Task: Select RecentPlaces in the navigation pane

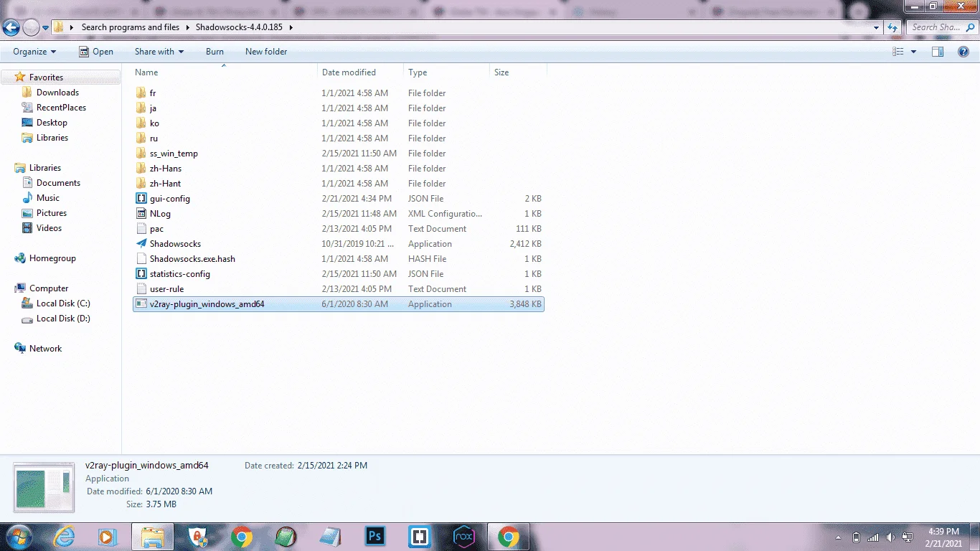Action: click(61, 108)
